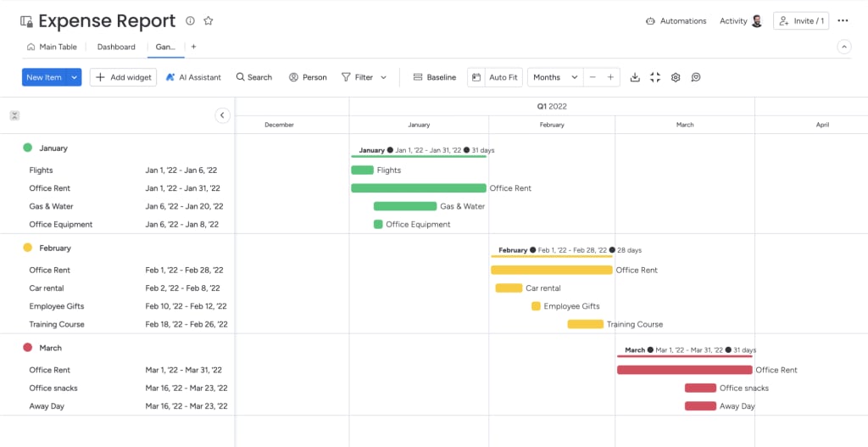Open the three-dot more options menu
Viewport: 868px width, 447px height.
(843, 21)
